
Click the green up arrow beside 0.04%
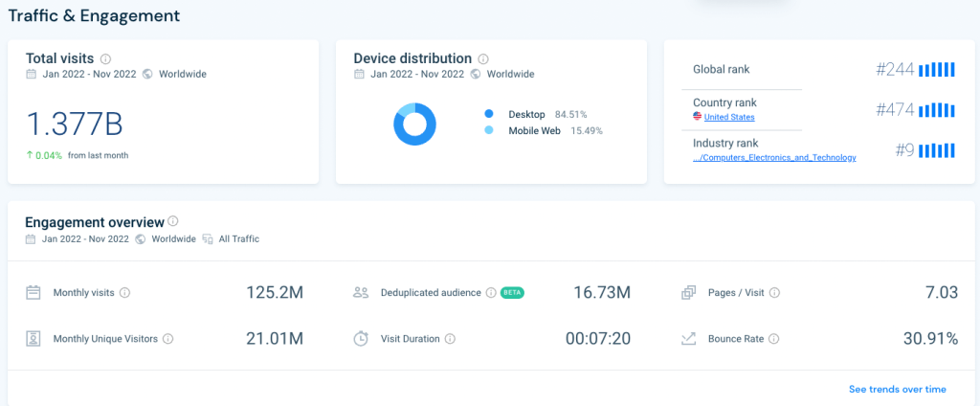click(x=30, y=155)
